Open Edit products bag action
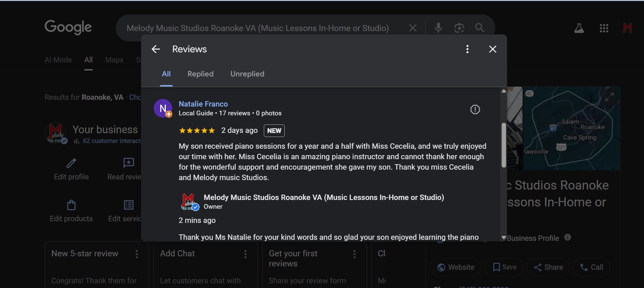Viewport: 644px width, 288px height. pos(71,211)
